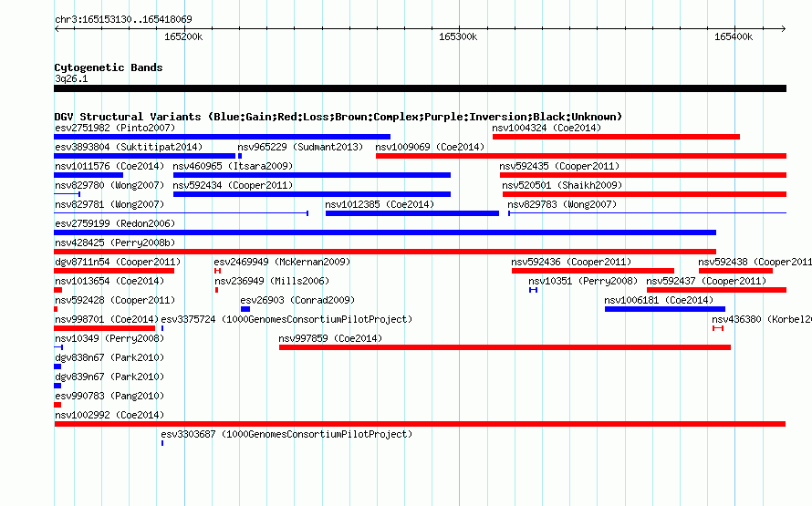812x506 pixels.
Task: Open the nsv10351 (Perry2008) label
Action: click(x=583, y=281)
